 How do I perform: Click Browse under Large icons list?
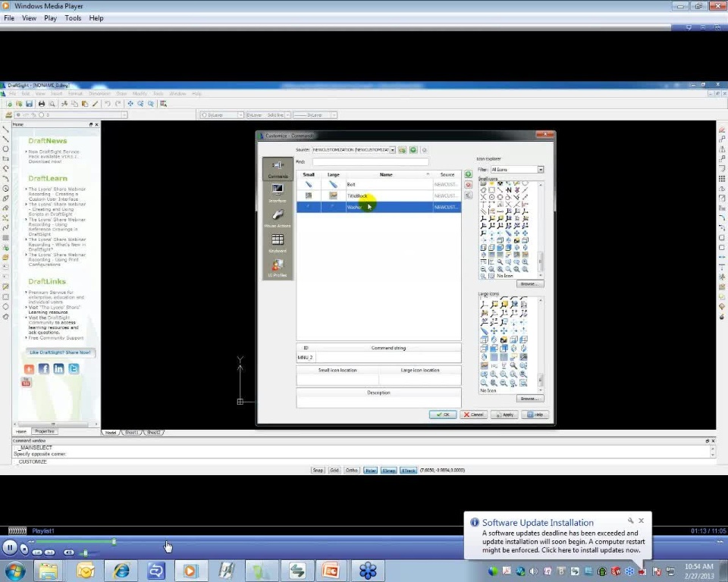(529, 399)
